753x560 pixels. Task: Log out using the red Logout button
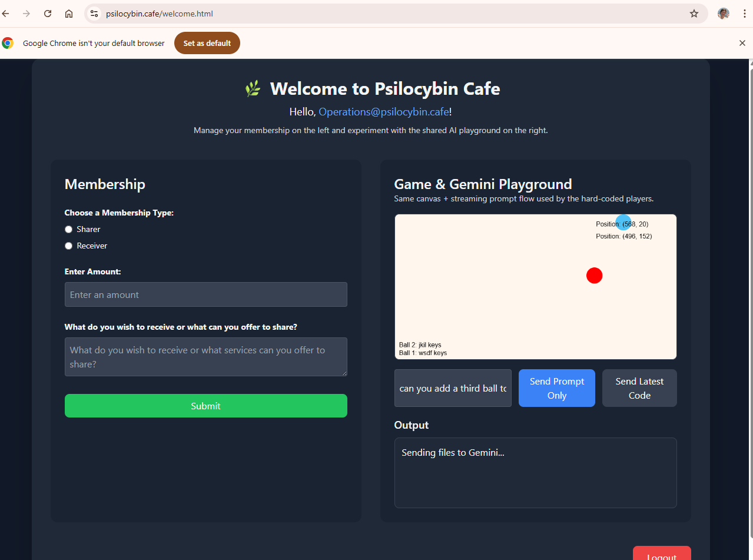tap(661, 554)
